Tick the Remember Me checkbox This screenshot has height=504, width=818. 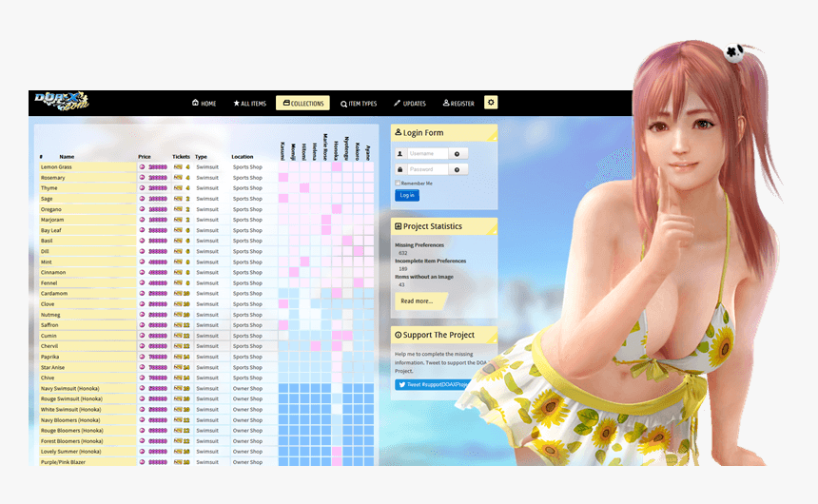pos(398,184)
